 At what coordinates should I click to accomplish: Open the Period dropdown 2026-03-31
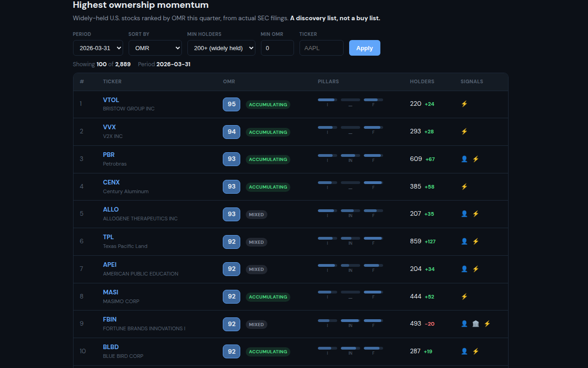(x=98, y=48)
